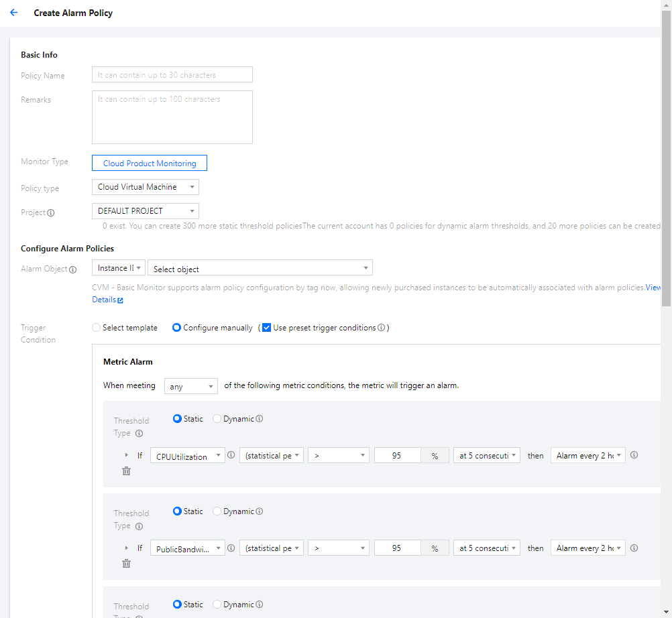Click the info icon beside Alarm Object
The width and height of the screenshot is (672, 618).
coord(73,269)
